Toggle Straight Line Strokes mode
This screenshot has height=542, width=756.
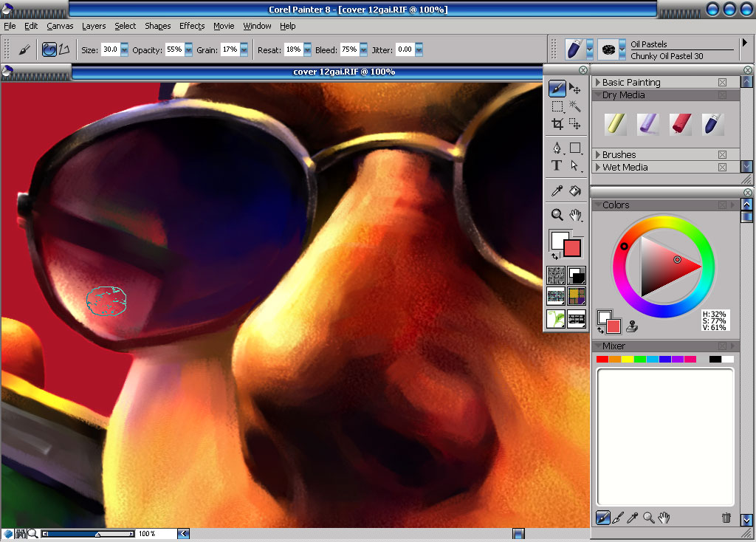coord(65,49)
